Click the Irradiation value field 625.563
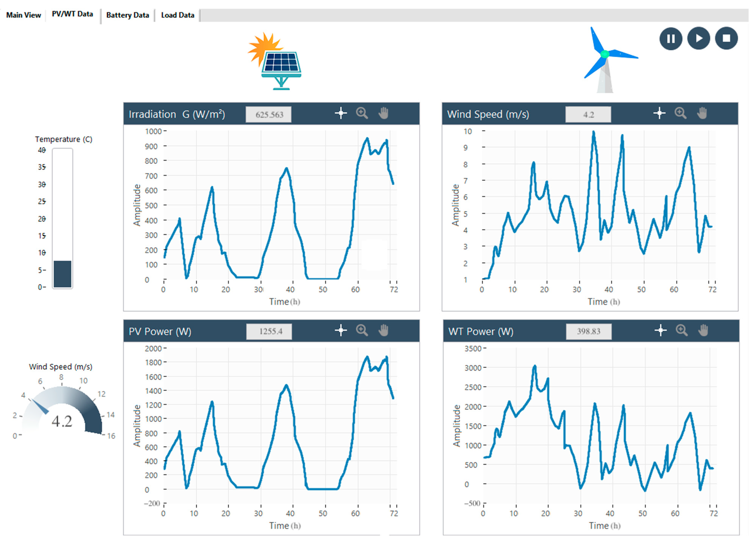Image resolution: width=756 pixels, height=542 pixels. coord(269,115)
